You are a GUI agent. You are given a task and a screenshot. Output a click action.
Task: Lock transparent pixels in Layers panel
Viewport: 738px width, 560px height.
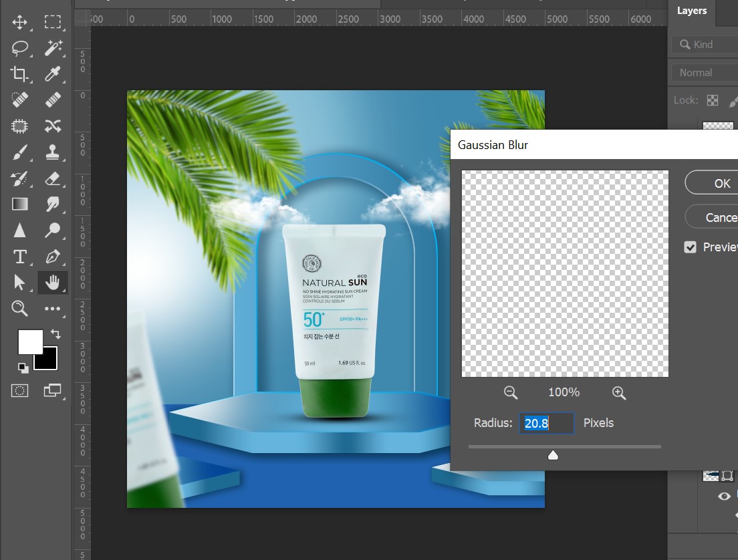(713, 100)
